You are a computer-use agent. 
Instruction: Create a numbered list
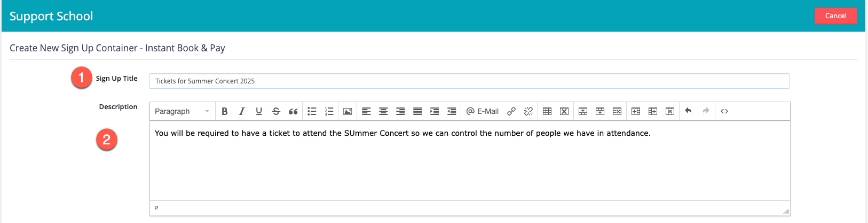coord(329,111)
